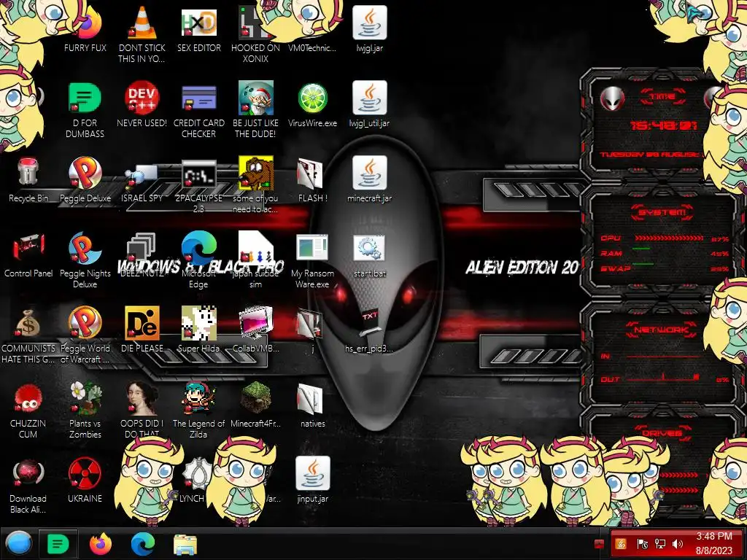The image size is (747, 560).
Task: Open Download Black Ali... shortcut
Action: [28, 473]
